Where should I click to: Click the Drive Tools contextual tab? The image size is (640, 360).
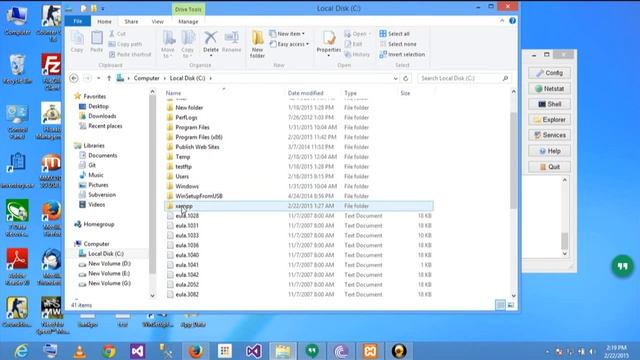click(x=188, y=9)
